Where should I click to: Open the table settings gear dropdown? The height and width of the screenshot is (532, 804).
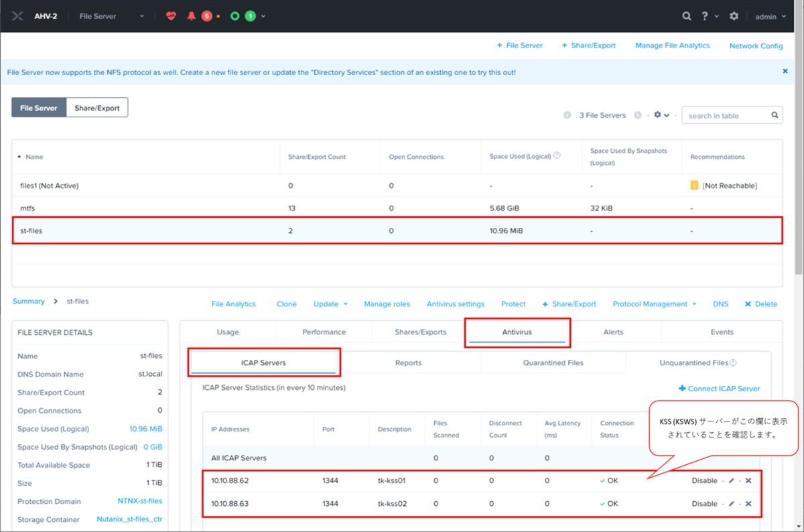click(x=661, y=115)
